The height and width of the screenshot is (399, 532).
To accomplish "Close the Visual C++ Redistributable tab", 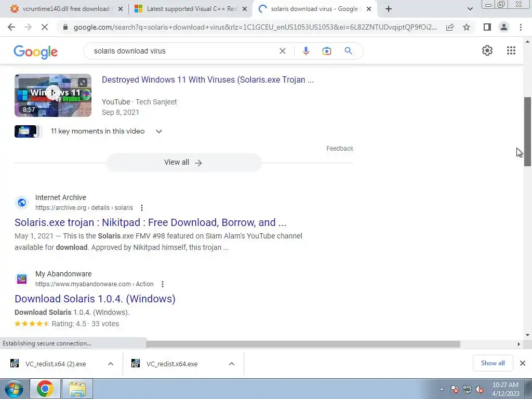I will click(x=245, y=9).
